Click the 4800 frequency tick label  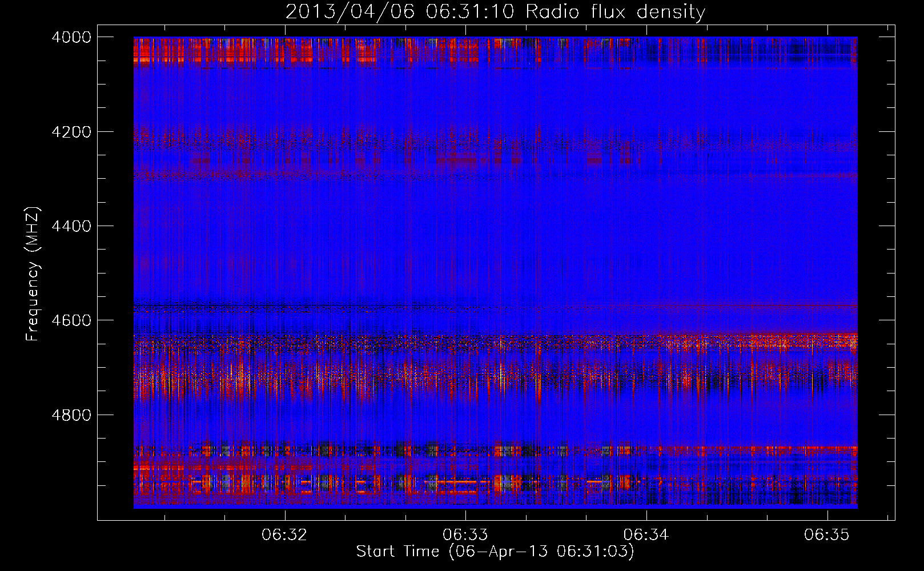click(x=71, y=415)
